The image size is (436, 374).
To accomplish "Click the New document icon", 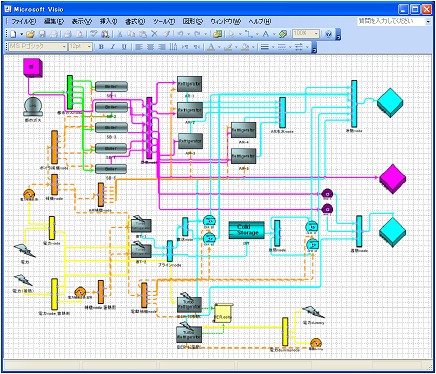I will point(13,34).
